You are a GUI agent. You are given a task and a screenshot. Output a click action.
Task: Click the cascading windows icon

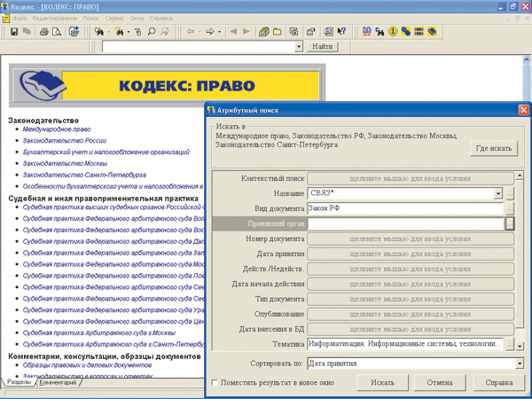tap(328, 32)
